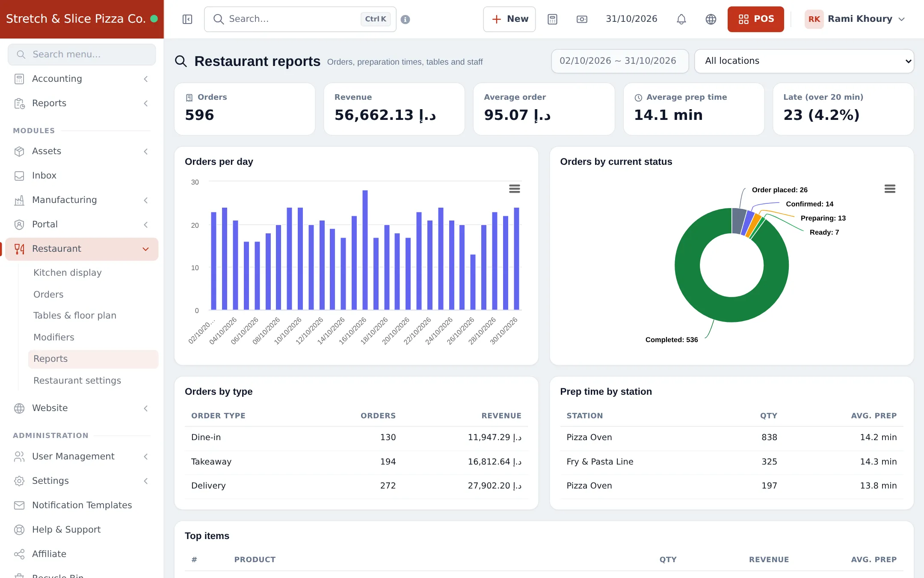Expand the Portal chevron
Viewport: 924px width, 578px height.
(x=146, y=224)
